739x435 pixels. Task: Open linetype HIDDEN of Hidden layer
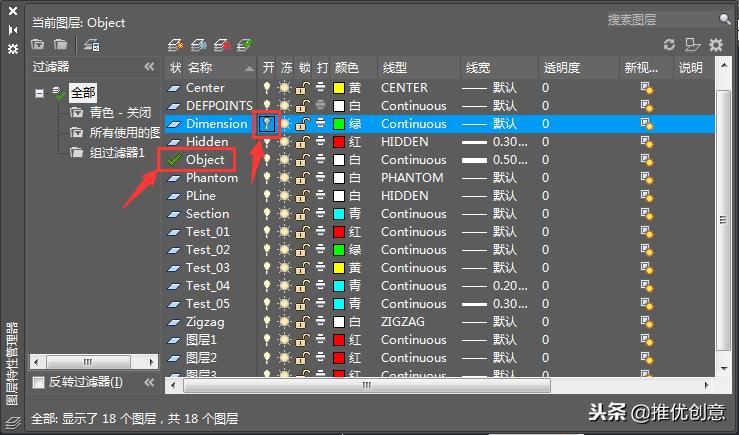click(404, 142)
